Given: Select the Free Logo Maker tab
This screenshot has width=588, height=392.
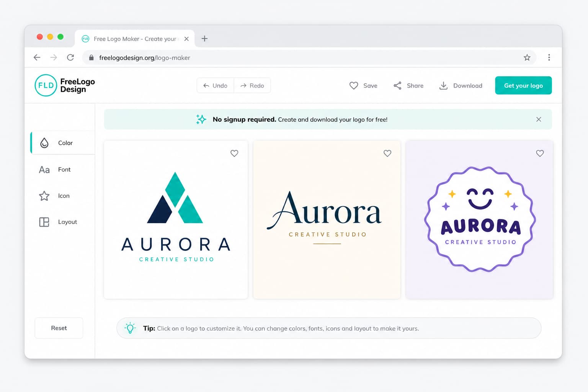Looking at the screenshot, I should 135,39.
